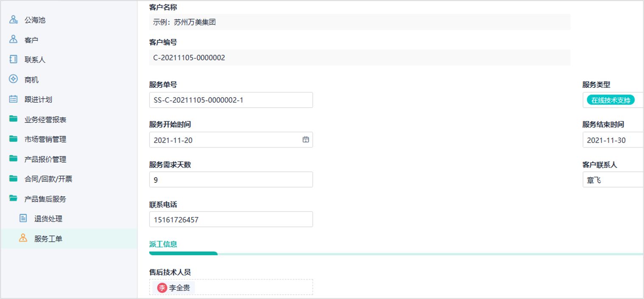644x299 pixels.
Task: Expand the 合同/回款/开票 folder
Action: (69, 179)
